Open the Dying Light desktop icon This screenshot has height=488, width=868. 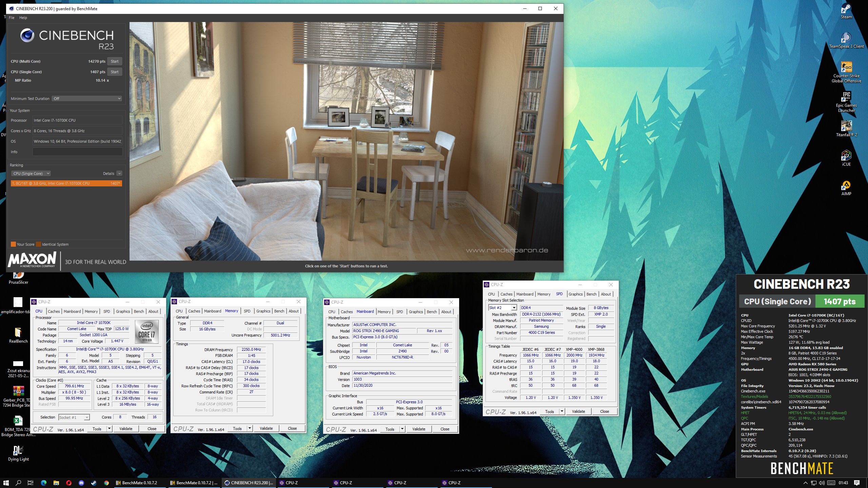pos(18,453)
